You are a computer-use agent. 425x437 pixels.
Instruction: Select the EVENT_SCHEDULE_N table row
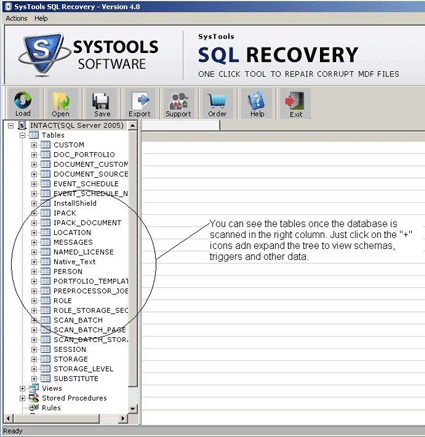[x=91, y=193]
